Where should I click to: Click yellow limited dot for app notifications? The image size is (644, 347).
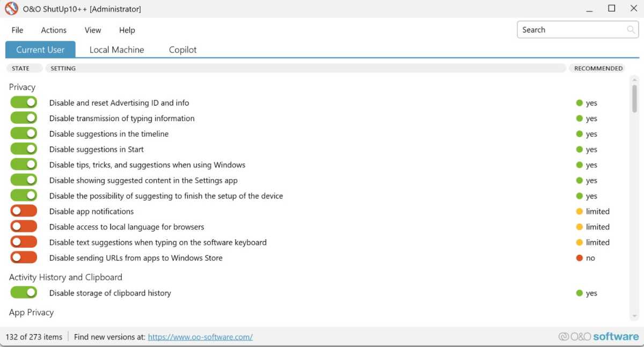click(579, 211)
